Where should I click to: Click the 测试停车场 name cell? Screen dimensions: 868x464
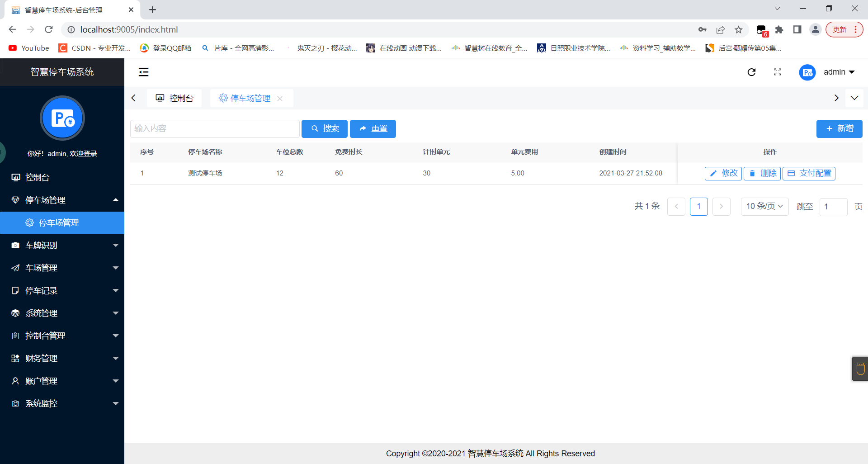point(205,173)
